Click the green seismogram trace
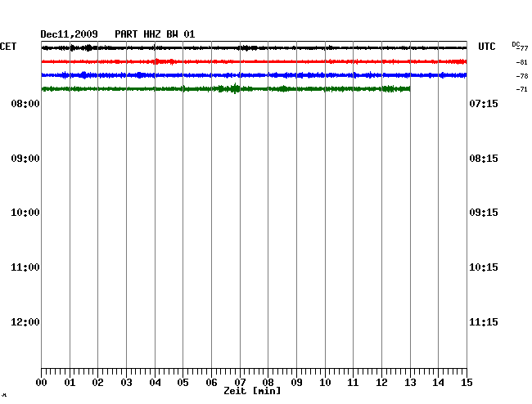The width and height of the screenshot is (532, 404). point(225,88)
